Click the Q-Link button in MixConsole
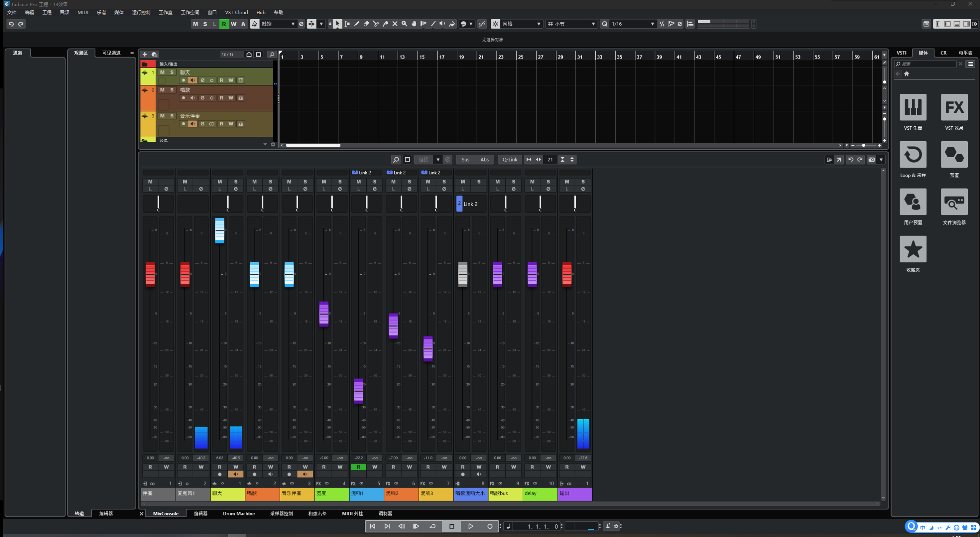 (x=510, y=159)
